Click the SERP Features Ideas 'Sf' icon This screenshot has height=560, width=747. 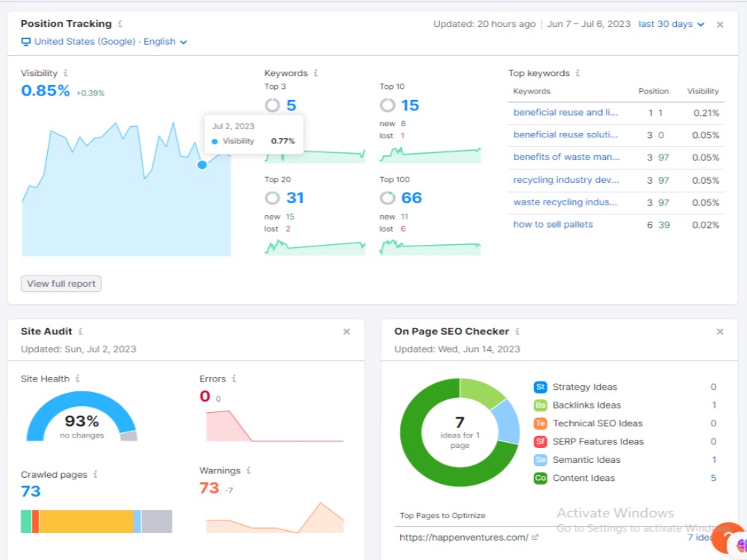tap(540, 441)
